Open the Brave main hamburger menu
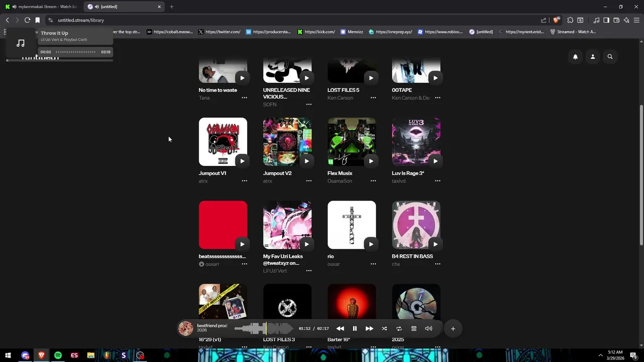 [x=636, y=20]
